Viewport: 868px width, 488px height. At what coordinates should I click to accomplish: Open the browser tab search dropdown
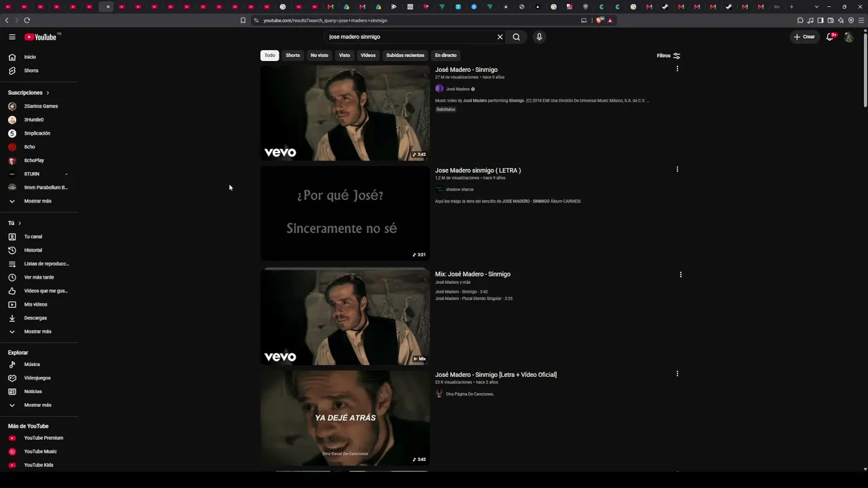coord(816,7)
